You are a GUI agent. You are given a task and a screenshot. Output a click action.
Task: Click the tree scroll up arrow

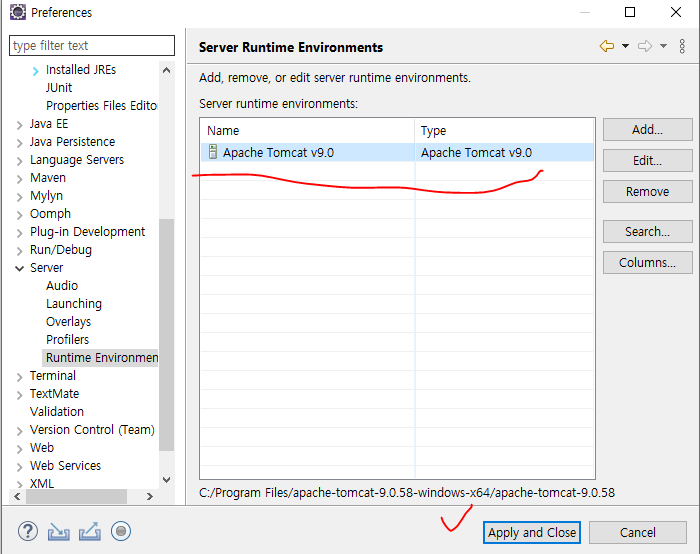coord(166,70)
